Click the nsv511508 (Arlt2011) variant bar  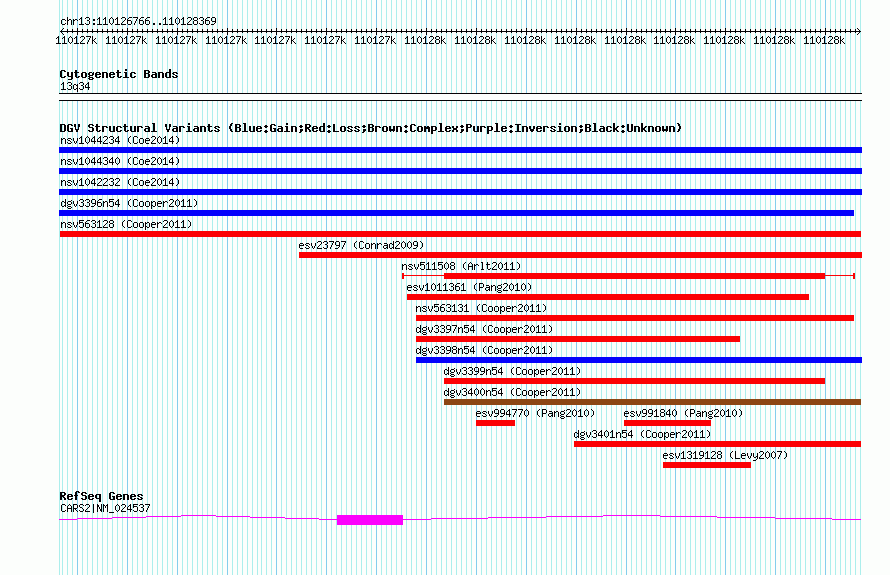(628, 276)
